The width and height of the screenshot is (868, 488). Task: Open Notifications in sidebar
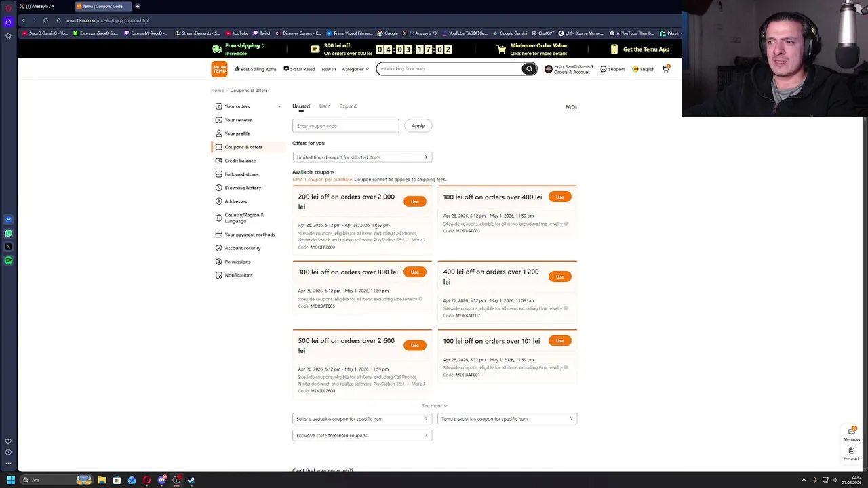239,275
